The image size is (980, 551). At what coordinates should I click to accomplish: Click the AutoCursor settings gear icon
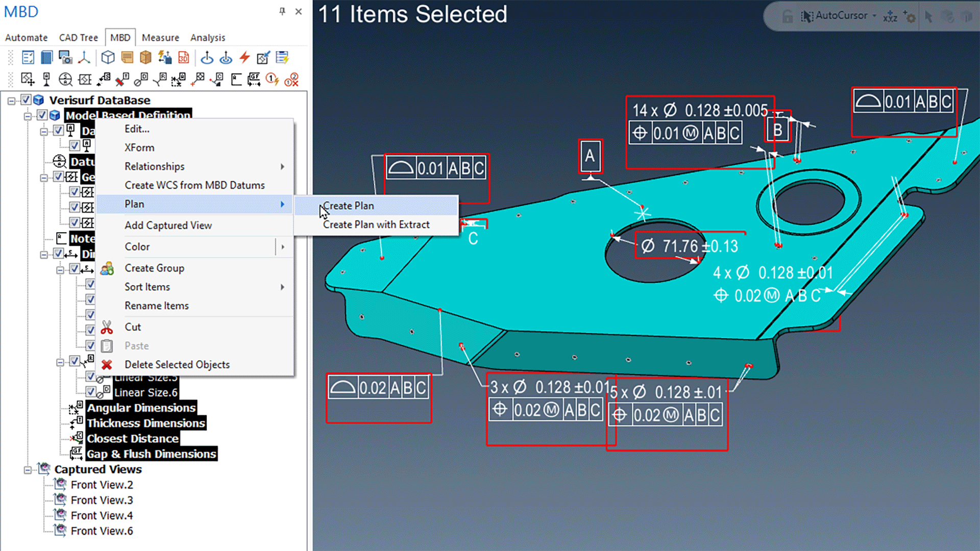909,16
